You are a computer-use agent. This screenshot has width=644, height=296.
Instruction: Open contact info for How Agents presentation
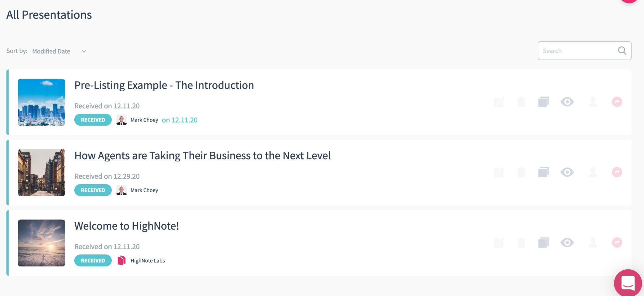coord(593,172)
